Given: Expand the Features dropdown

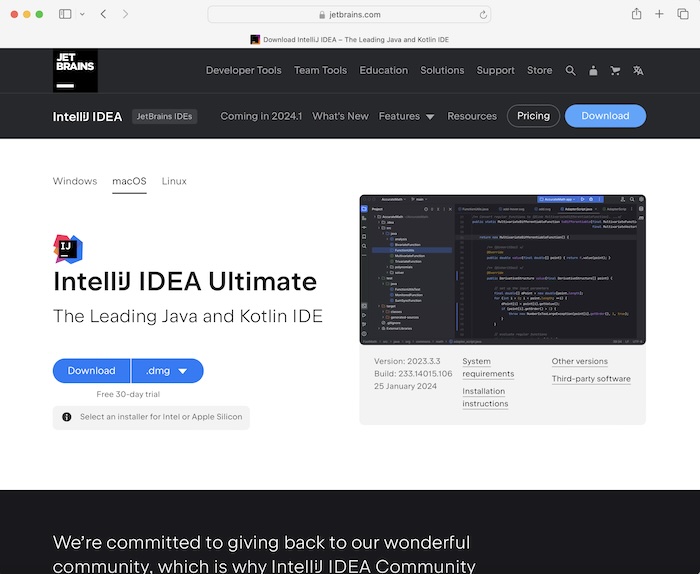Looking at the screenshot, I should click(x=406, y=116).
